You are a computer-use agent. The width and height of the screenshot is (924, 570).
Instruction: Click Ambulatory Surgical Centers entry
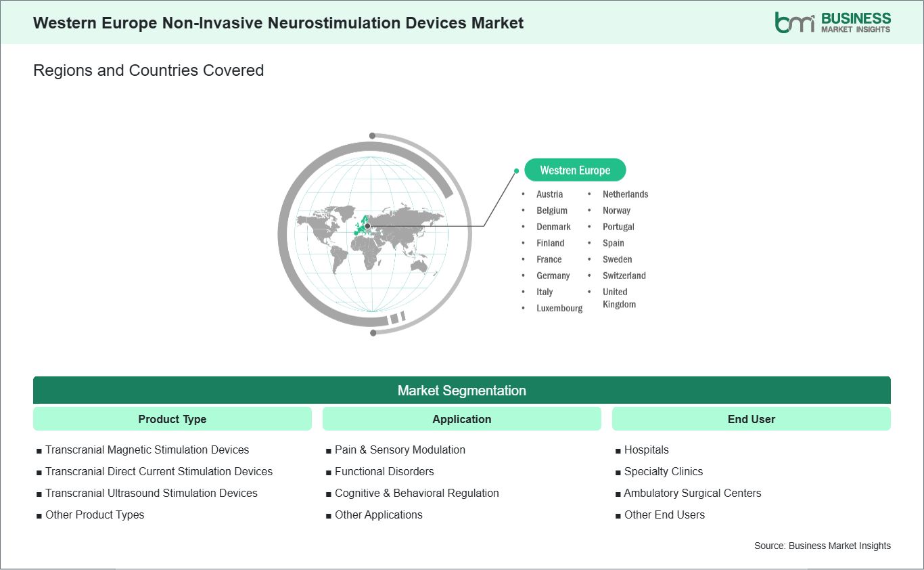pos(693,493)
